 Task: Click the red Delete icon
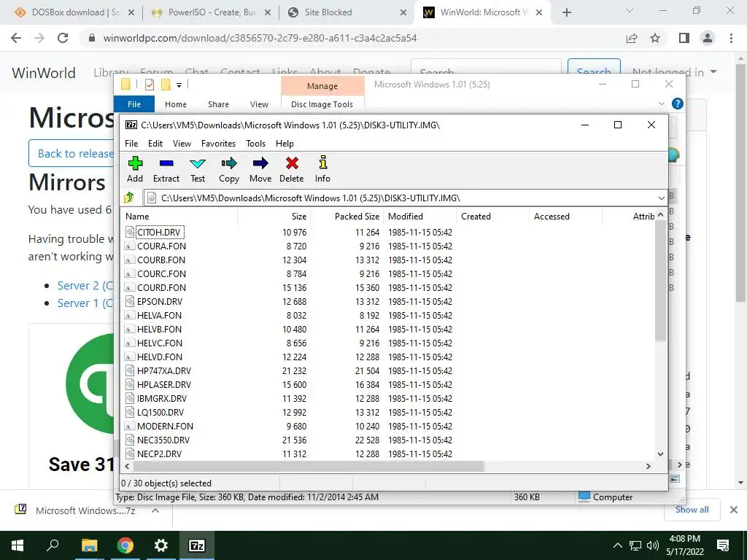[x=292, y=169]
